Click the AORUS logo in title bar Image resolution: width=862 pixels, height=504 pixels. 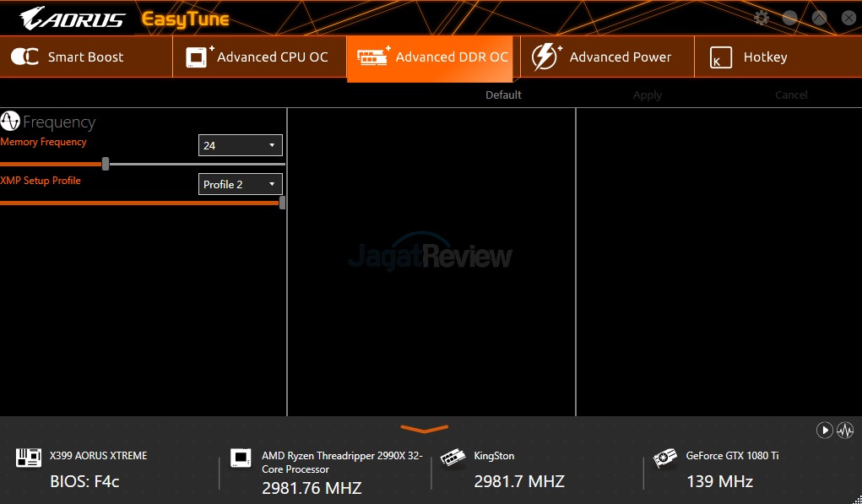tap(72, 19)
